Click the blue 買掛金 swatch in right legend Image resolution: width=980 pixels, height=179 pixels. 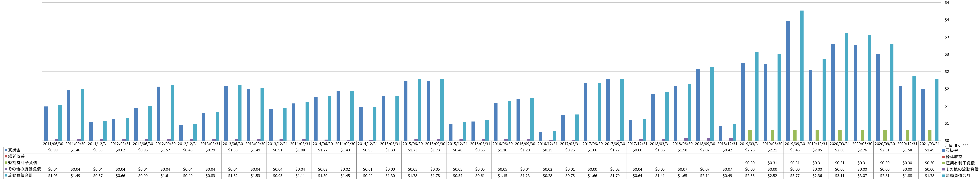[943, 150]
